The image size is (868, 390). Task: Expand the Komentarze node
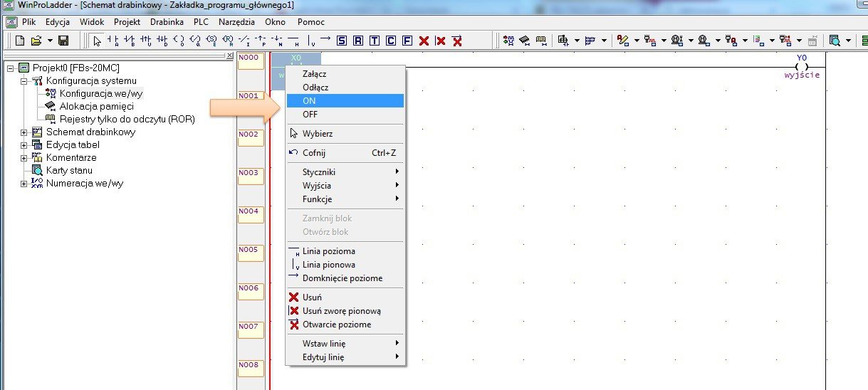(24, 158)
